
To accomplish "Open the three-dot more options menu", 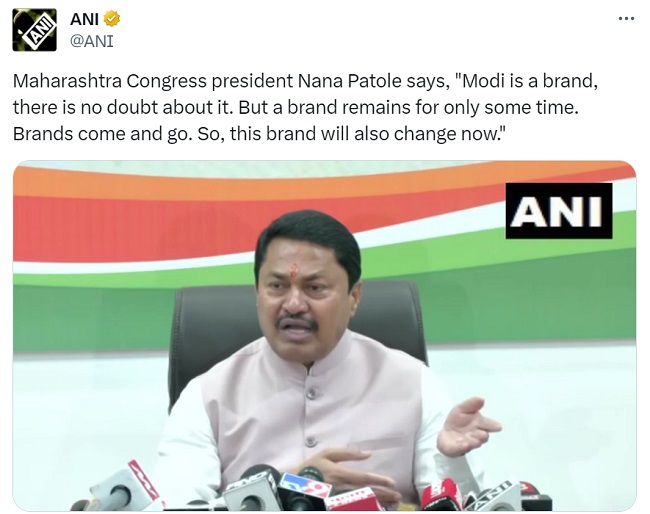I will [626, 18].
